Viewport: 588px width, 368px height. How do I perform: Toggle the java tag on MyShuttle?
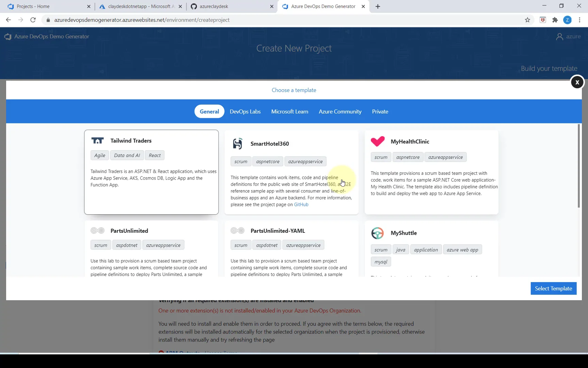click(x=401, y=249)
